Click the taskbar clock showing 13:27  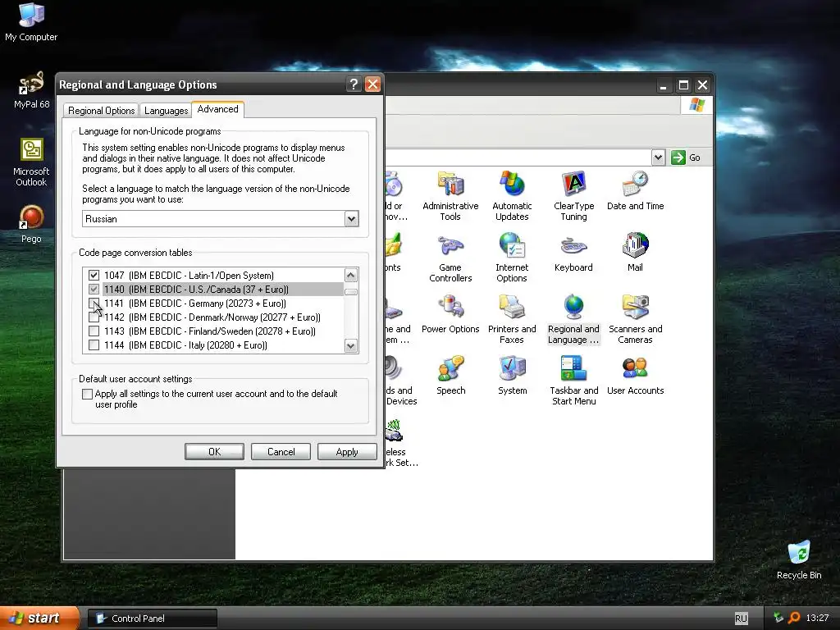click(x=817, y=618)
